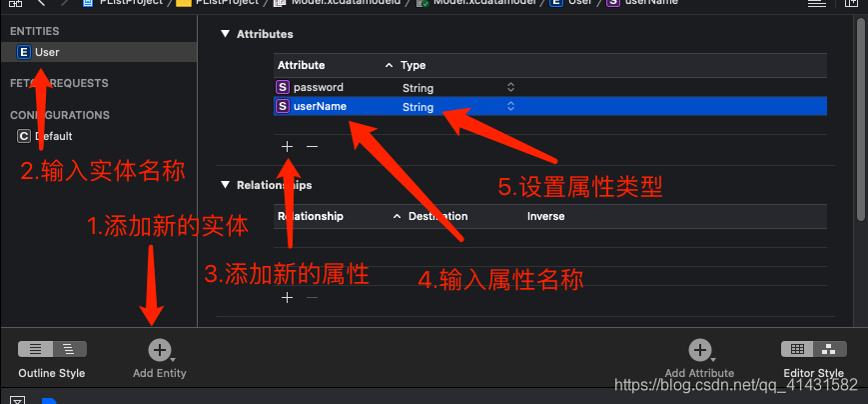The height and width of the screenshot is (404, 868).
Task: Click the C icon beside Default
Action: (24, 136)
